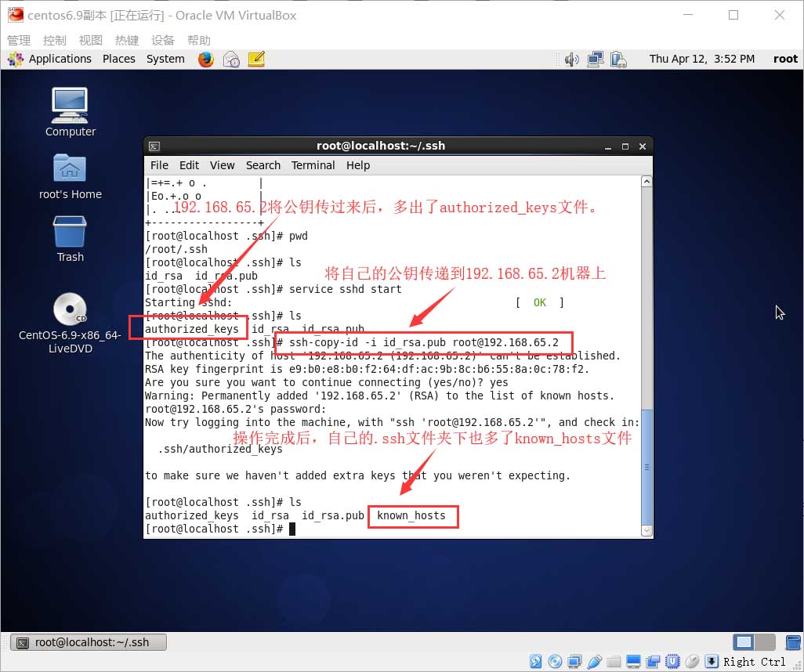Open the Computer desktop icon
The image size is (804, 672).
pyautogui.click(x=70, y=106)
